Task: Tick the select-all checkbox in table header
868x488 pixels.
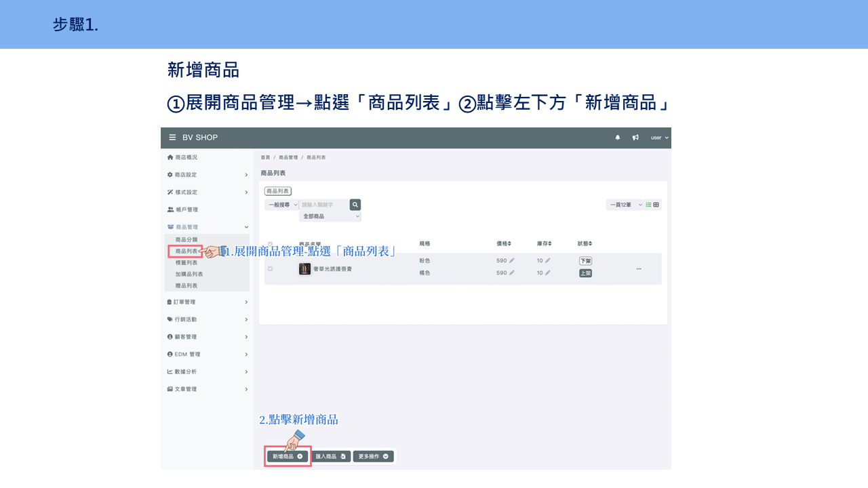Action: click(270, 244)
